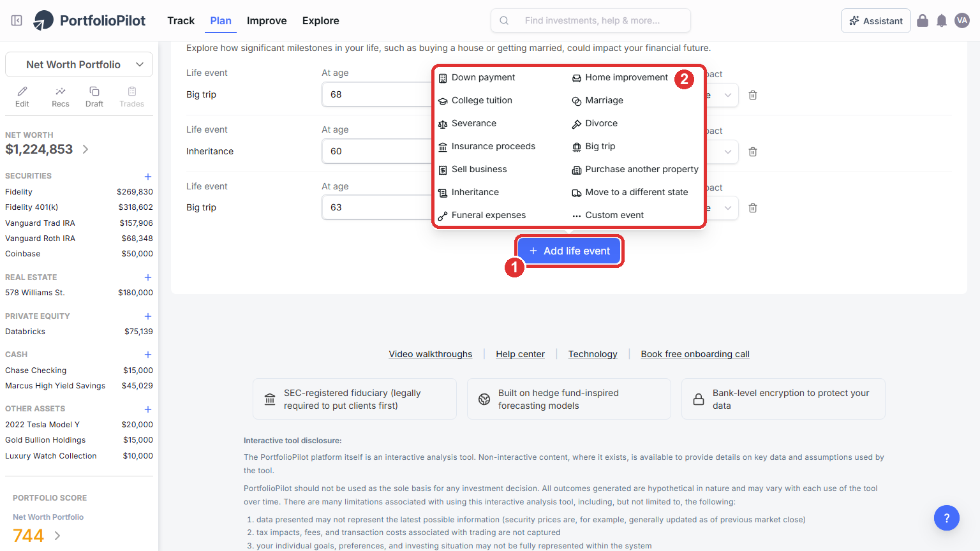This screenshot has width=980, height=551.
Task: Open the lock icon in header
Action: point(923,20)
